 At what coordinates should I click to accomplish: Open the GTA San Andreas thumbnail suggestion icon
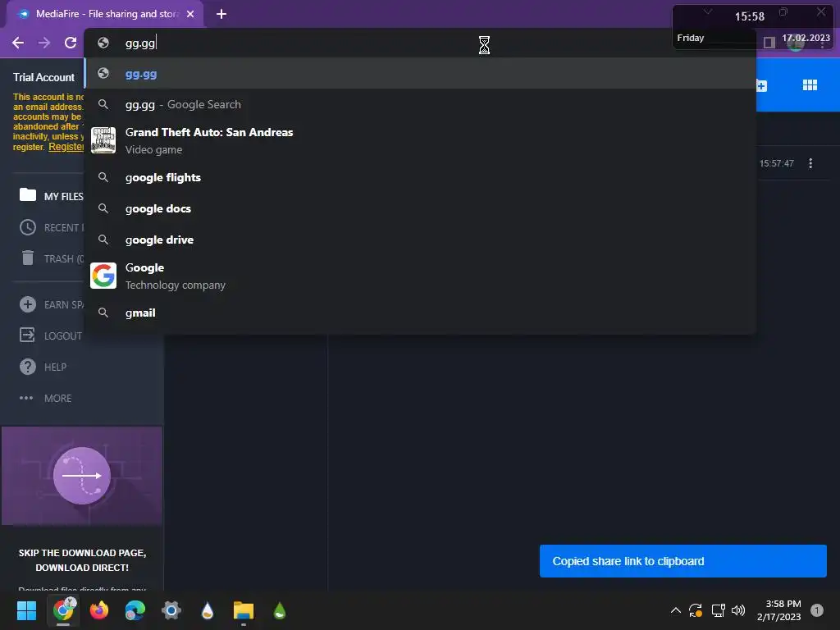pyautogui.click(x=103, y=140)
